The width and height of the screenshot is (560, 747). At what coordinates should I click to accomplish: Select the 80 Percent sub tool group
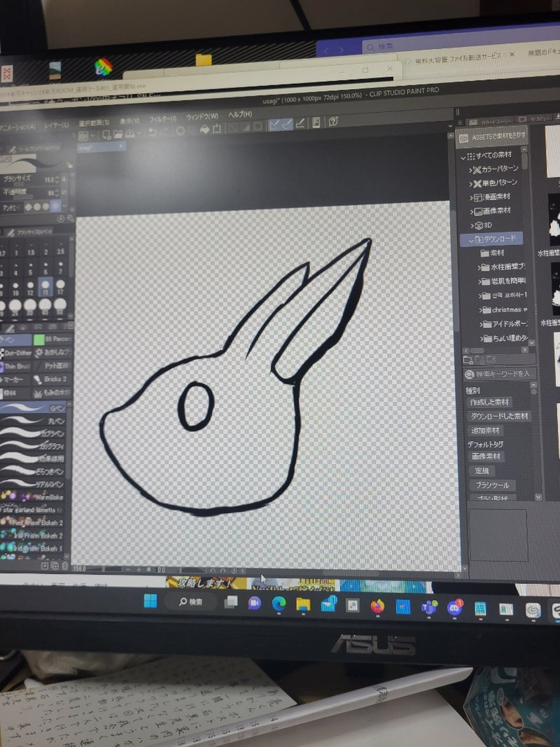[53, 340]
